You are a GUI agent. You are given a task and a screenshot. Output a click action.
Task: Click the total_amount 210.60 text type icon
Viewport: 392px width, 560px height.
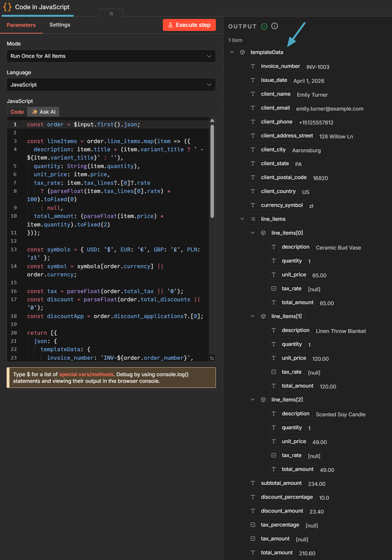pyautogui.click(x=253, y=552)
